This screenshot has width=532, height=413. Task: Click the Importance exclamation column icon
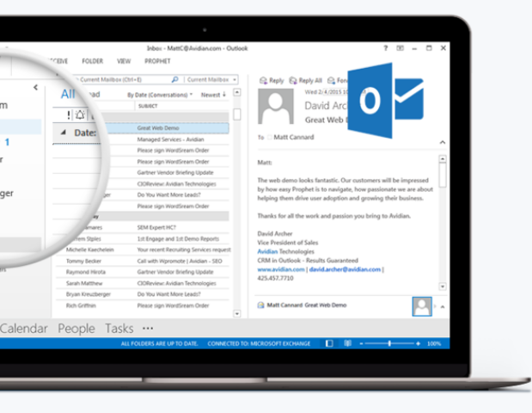(69, 115)
